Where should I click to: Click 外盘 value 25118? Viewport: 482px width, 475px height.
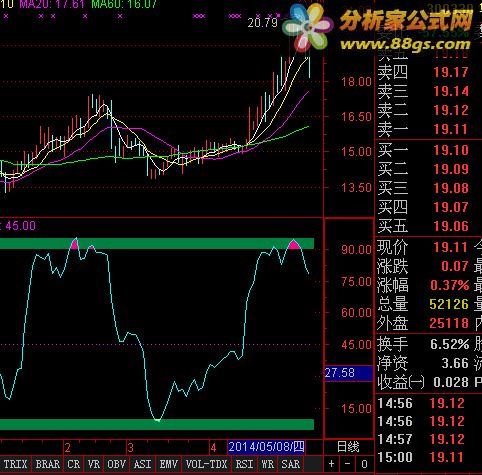449,323
